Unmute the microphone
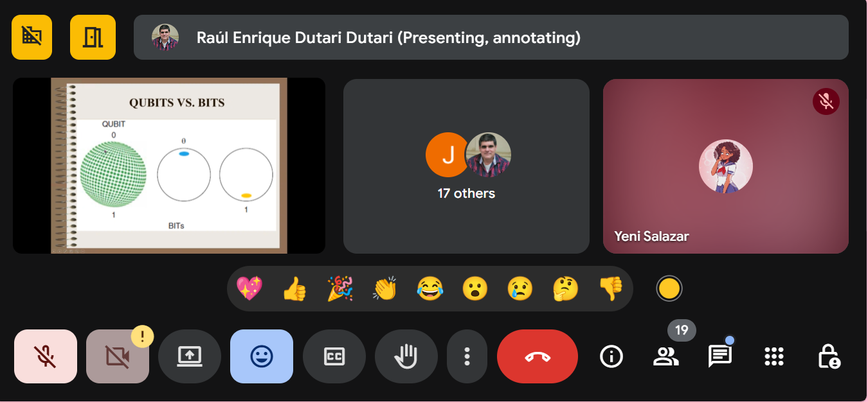The width and height of the screenshot is (868, 402). (46, 356)
